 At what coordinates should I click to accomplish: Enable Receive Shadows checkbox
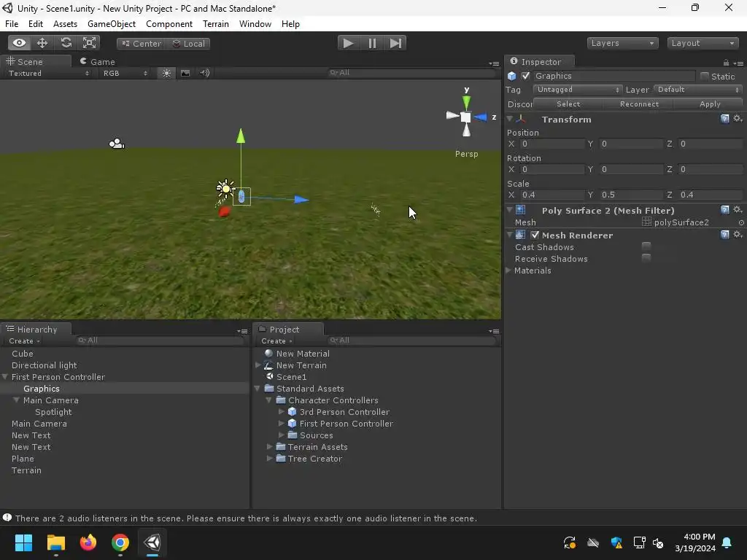point(646,257)
